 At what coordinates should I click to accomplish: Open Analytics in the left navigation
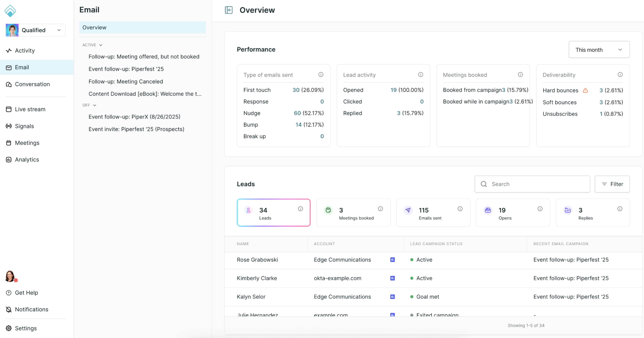click(x=27, y=159)
